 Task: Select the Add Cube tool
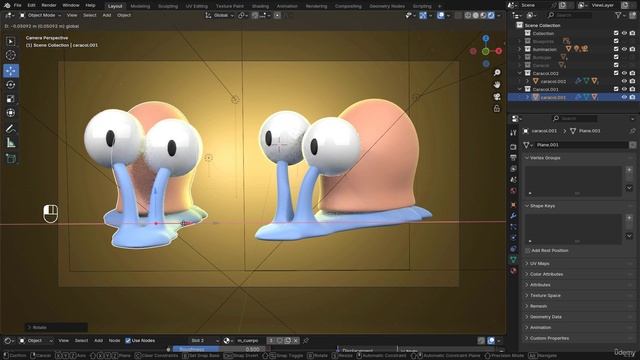[x=11, y=158]
